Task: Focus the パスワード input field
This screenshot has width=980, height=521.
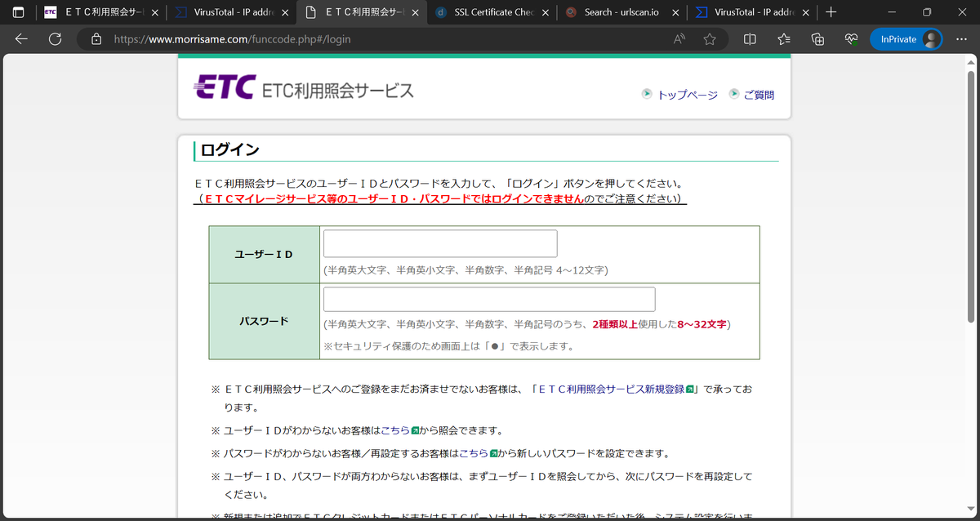Action: click(489, 299)
